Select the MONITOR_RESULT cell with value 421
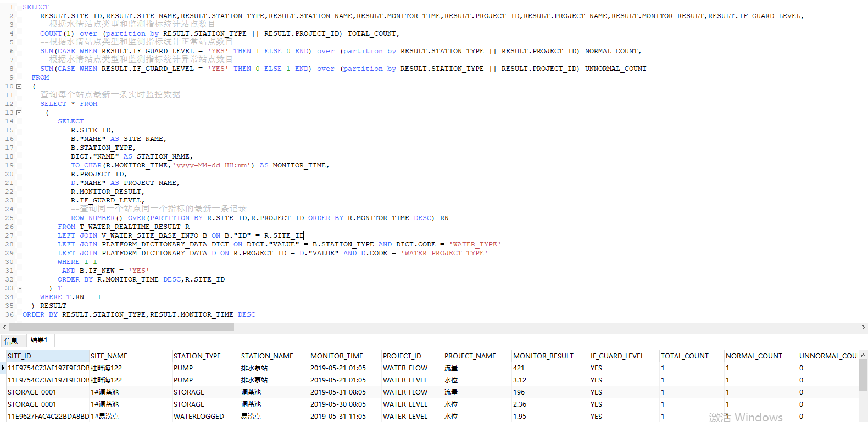Viewport: 868px width, 422px height. point(550,368)
